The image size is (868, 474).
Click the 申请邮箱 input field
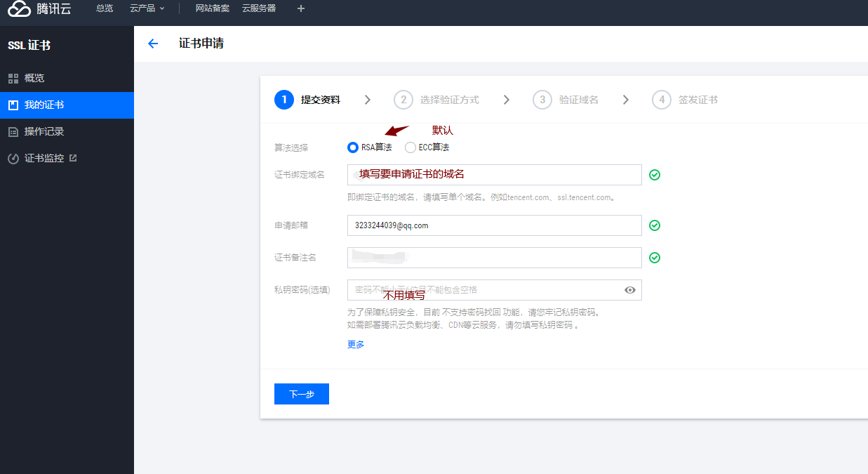pos(494,225)
